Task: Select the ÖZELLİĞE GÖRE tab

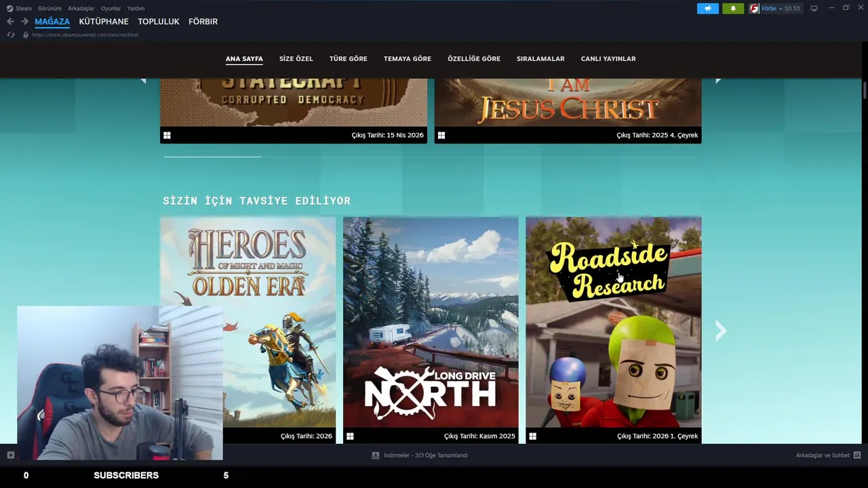Action: coord(474,59)
